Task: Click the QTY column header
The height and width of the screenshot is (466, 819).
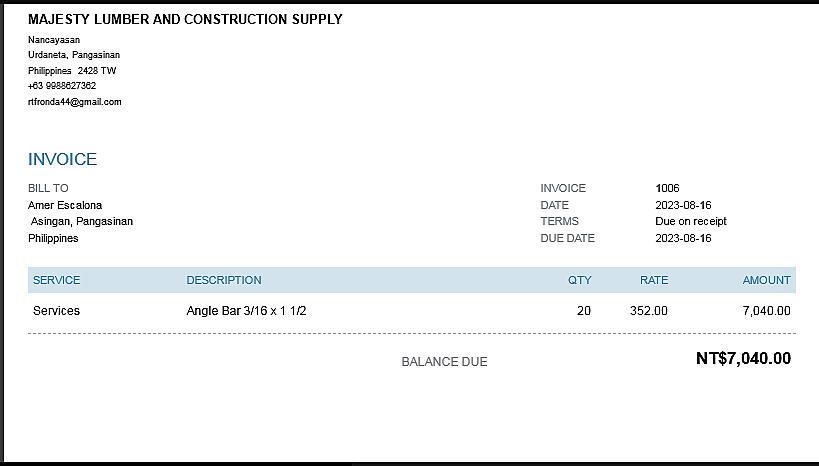Action: point(580,280)
